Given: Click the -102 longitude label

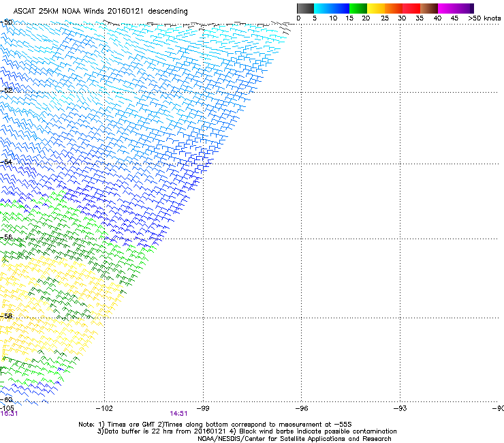Looking at the screenshot, I should coord(104,408).
